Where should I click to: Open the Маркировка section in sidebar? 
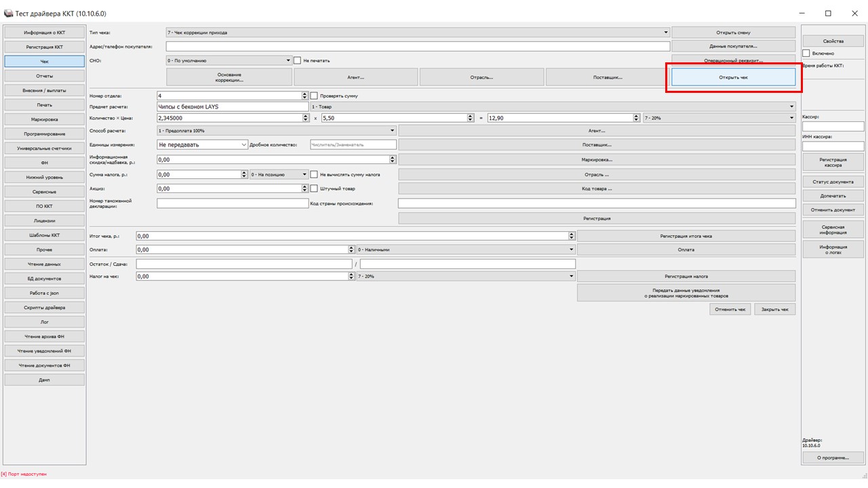[x=45, y=119]
